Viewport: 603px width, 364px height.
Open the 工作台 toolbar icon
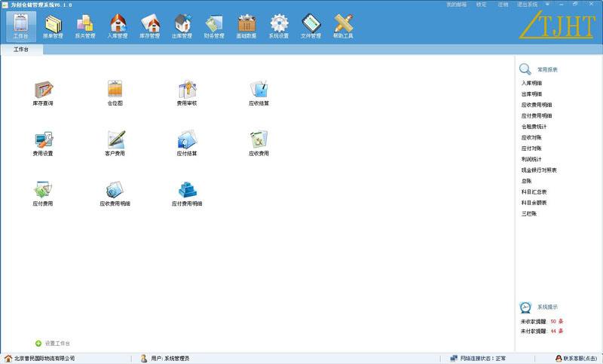pyautogui.click(x=21, y=26)
